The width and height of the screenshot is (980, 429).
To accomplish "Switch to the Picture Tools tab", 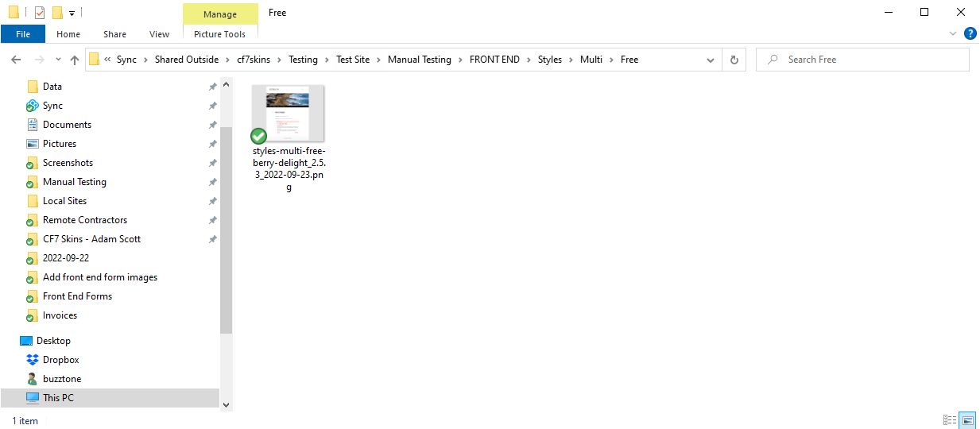I will (x=219, y=34).
